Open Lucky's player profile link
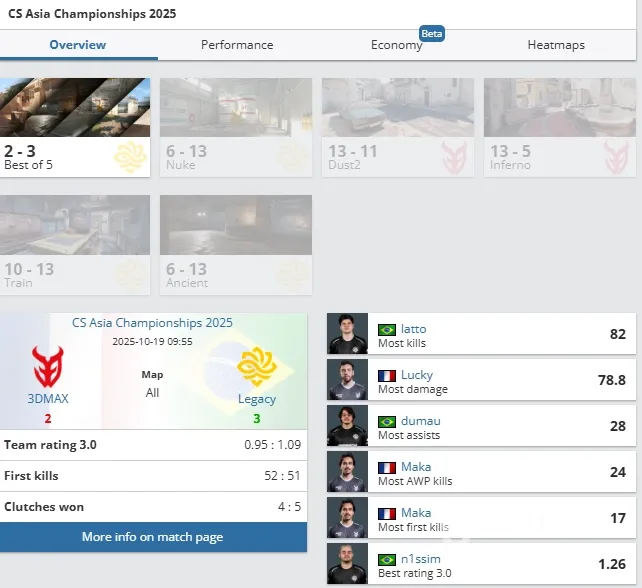642x588 pixels. [x=417, y=375]
